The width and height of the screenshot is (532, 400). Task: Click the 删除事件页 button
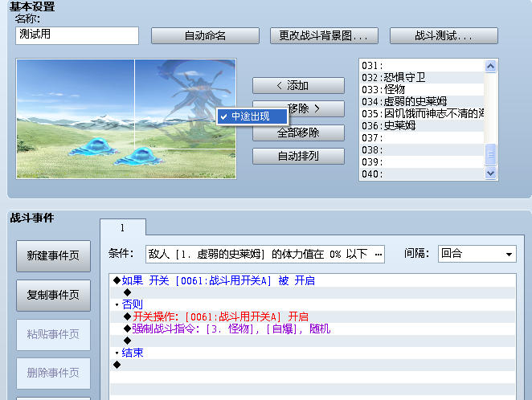point(53,373)
